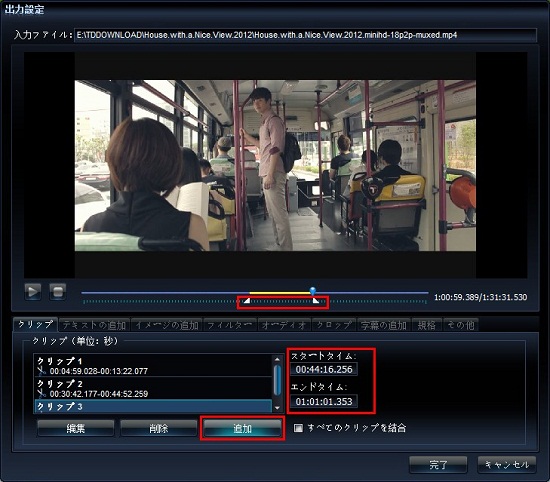The image size is (550, 482).
Task: Play the video preview
Action: click(x=33, y=292)
